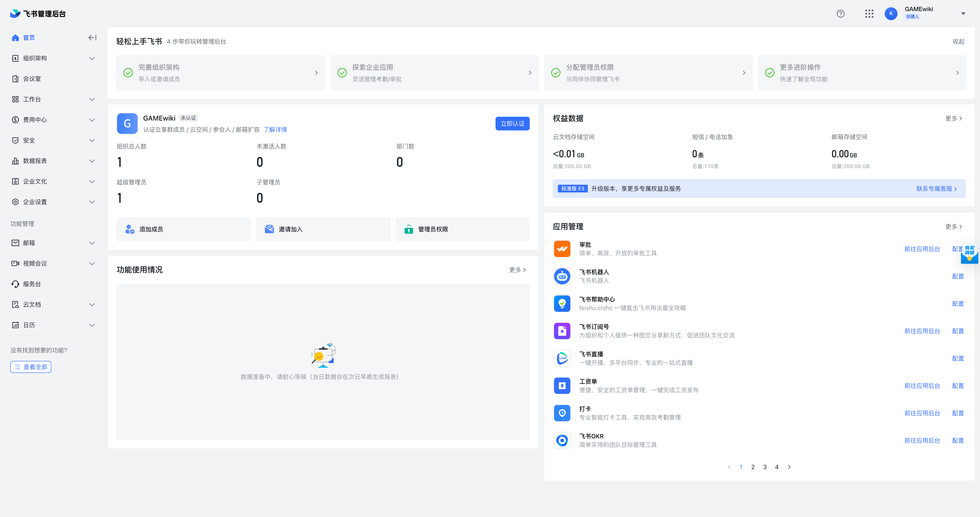Image resolution: width=980 pixels, height=517 pixels.
Task: Click the 飞书机器人 robot app icon
Action: pyautogui.click(x=562, y=276)
